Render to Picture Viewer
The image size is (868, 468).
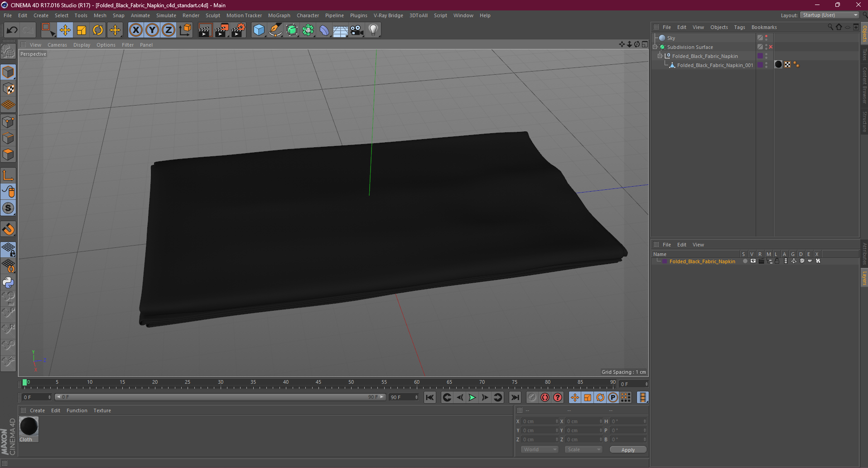(222, 30)
